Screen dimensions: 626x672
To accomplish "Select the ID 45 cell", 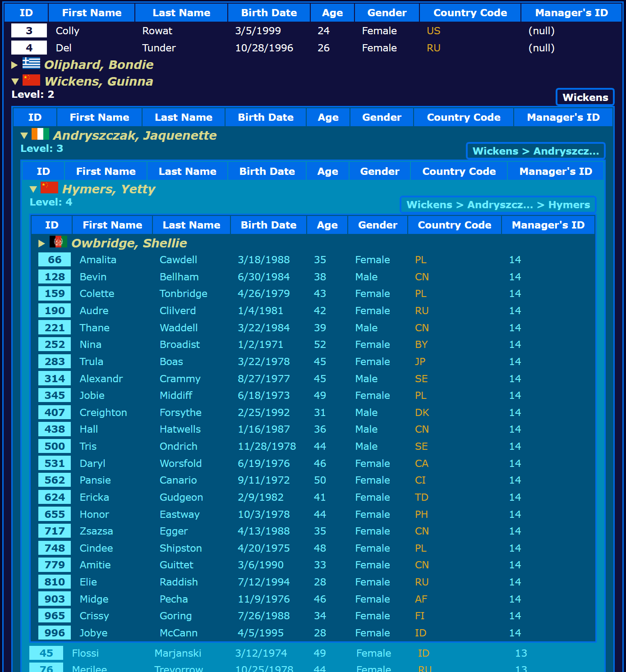I will point(46,653).
